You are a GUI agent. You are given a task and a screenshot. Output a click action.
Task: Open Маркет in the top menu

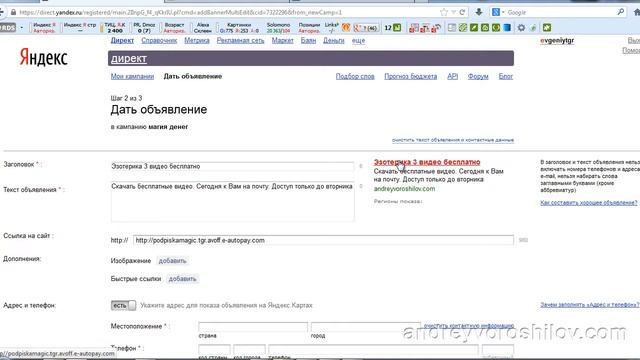click(282, 40)
